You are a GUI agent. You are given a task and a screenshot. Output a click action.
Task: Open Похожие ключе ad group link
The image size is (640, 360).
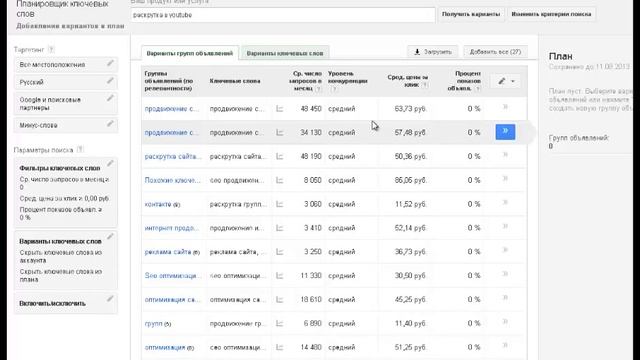(x=172, y=180)
